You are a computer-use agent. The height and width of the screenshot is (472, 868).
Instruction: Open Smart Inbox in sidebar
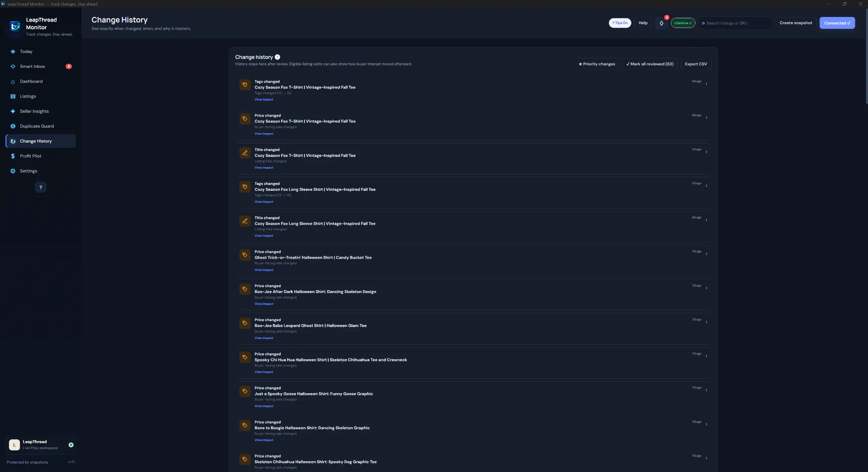tap(41, 67)
